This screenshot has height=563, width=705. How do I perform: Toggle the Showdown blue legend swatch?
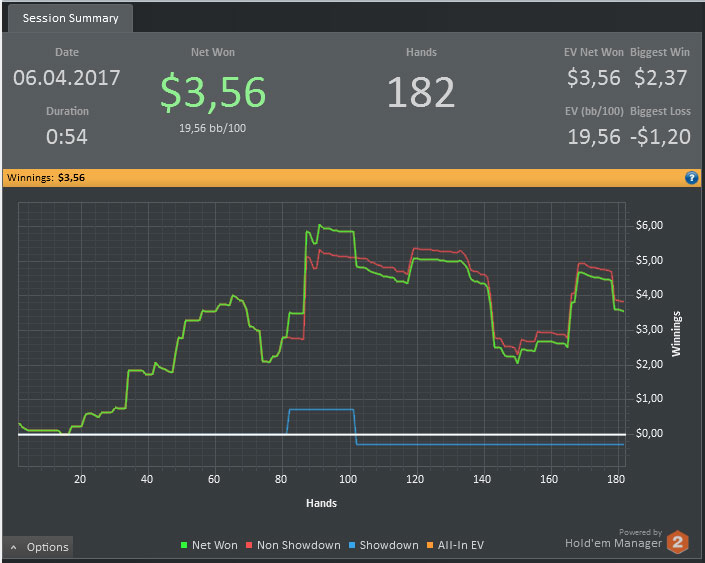click(x=352, y=545)
